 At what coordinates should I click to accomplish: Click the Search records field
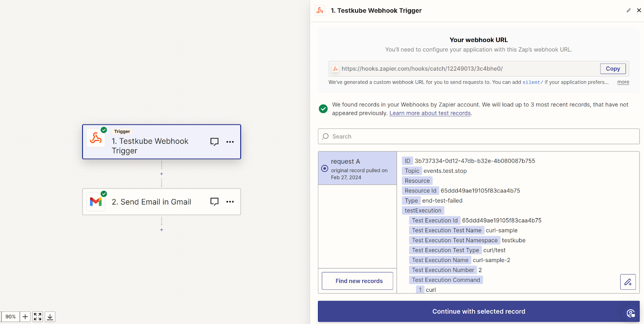click(x=479, y=136)
